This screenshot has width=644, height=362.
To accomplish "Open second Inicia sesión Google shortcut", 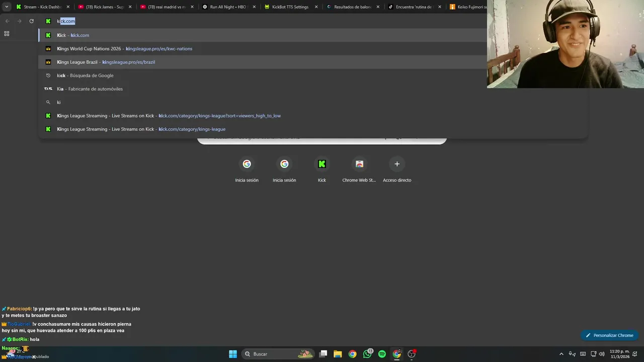I will pyautogui.click(x=284, y=169).
